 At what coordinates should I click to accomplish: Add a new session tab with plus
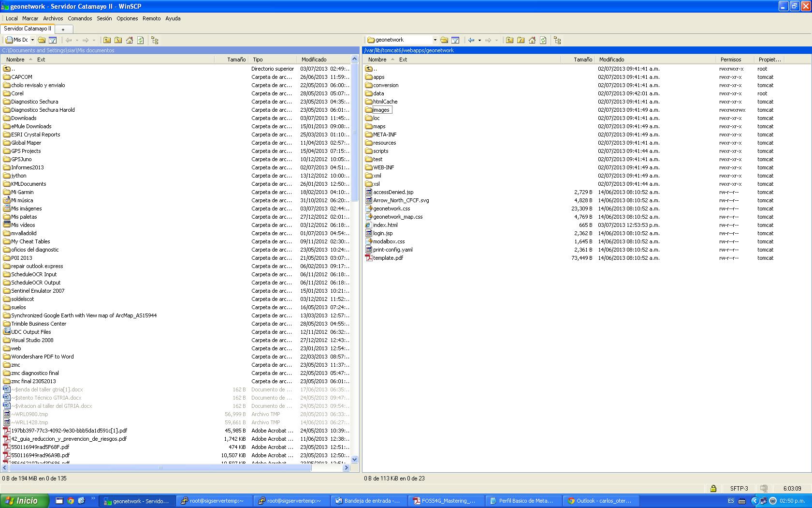(x=63, y=30)
